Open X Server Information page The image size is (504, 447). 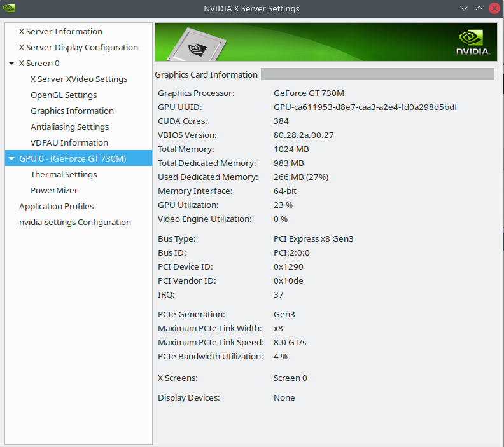tap(60, 31)
